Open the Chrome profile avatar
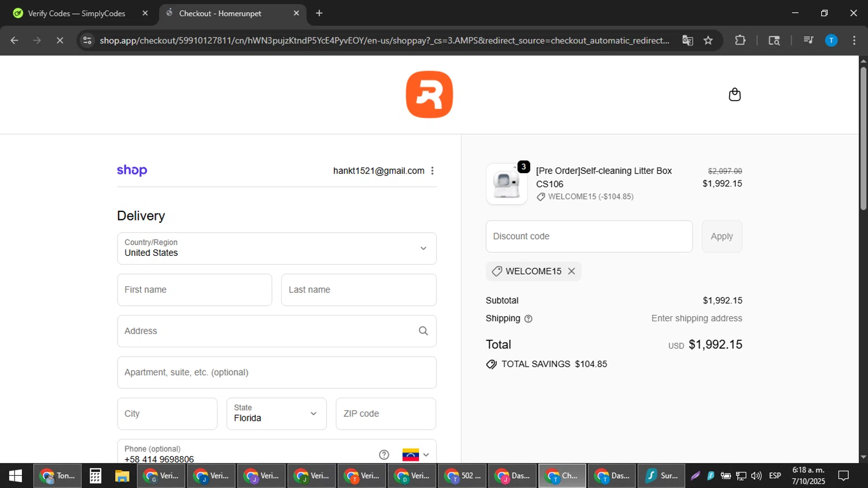Image resolution: width=868 pixels, height=488 pixels. click(831, 41)
